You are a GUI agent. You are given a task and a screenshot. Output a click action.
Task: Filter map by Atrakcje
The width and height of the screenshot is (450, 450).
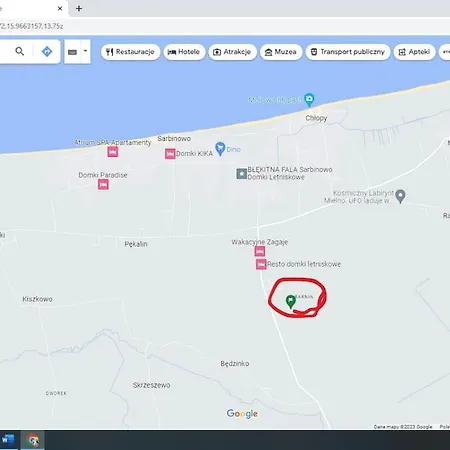point(232,52)
